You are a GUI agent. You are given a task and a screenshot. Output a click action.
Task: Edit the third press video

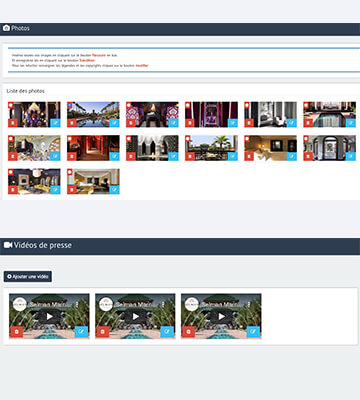[x=253, y=332]
